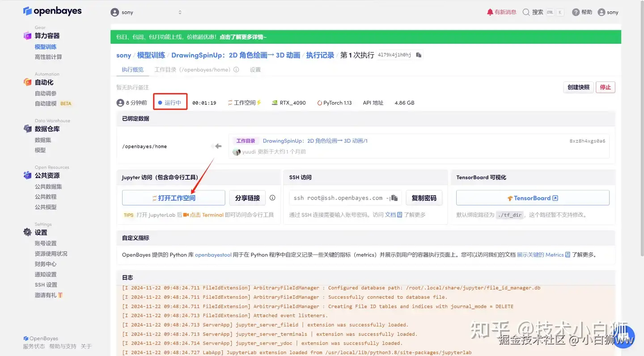Open the sony user menu at top right
Screen dimensions: 644x356
tap(608, 12)
